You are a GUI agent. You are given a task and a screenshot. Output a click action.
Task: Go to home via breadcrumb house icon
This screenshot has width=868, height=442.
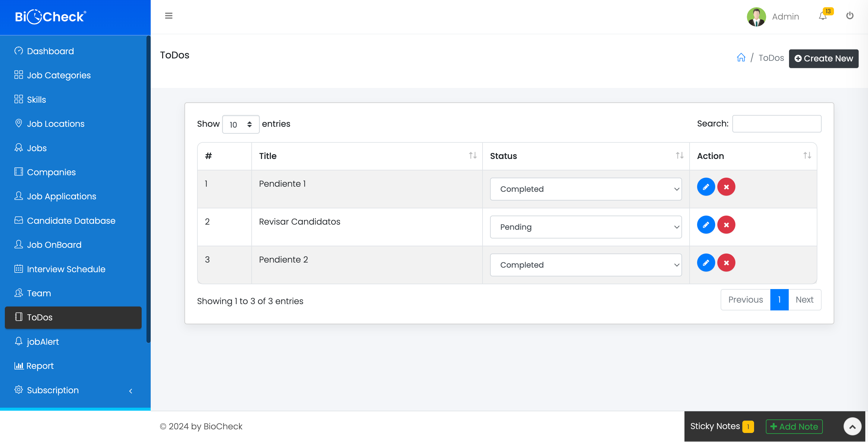(741, 58)
